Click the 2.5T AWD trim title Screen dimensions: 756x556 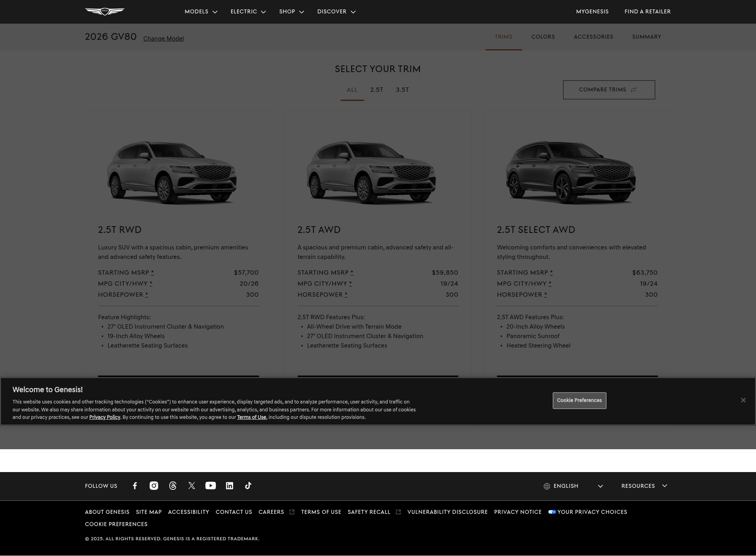pyautogui.click(x=319, y=230)
